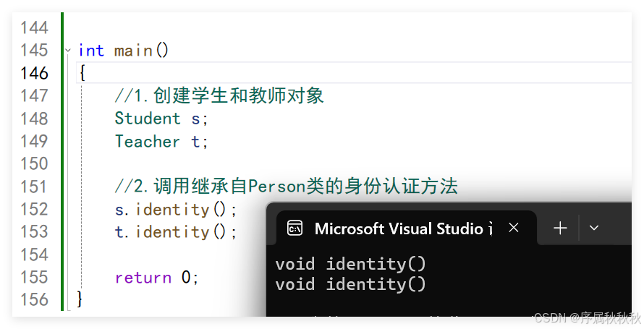Viewport: 644px width, 329px height.
Task: Close the Microsoft Visual Studio console tab
Action: tap(514, 228)
